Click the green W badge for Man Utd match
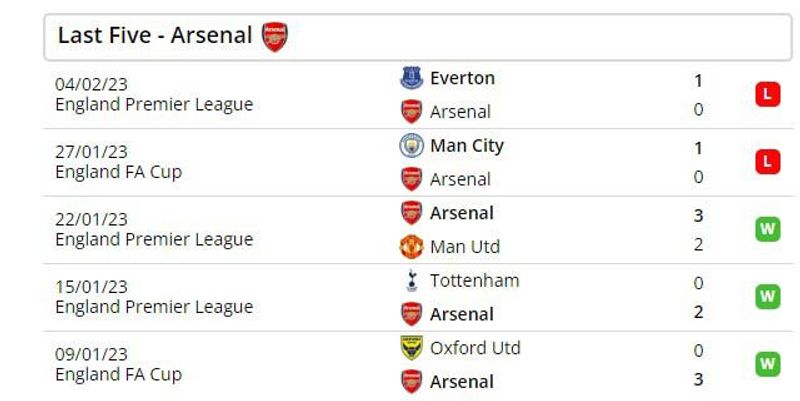 (x=767, y=229)
